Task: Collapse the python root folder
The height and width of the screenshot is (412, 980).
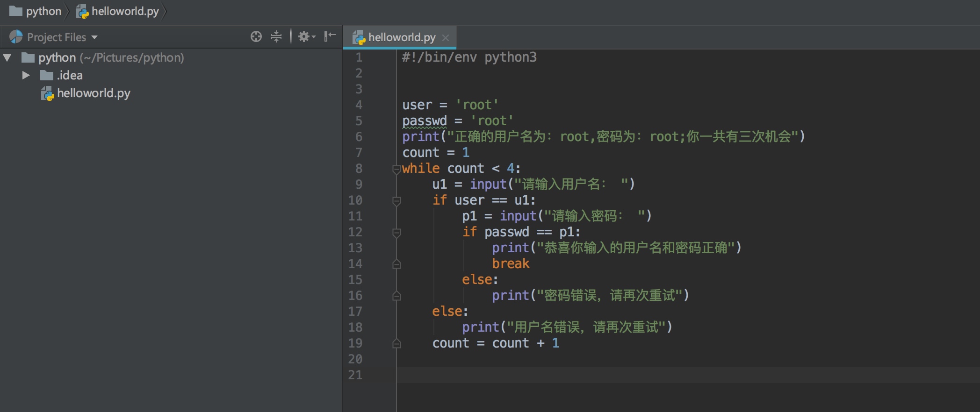Action: [x=7, y=58]
